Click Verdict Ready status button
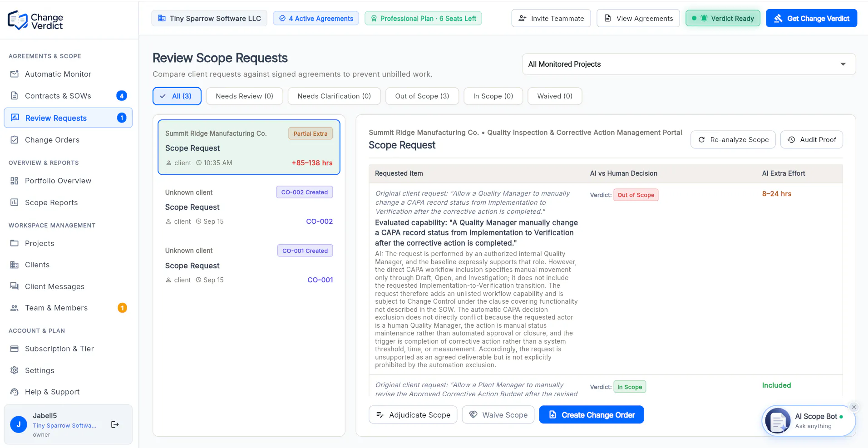Image resolution: width=868 pixels, height=448 pixels. click(723, 19)
